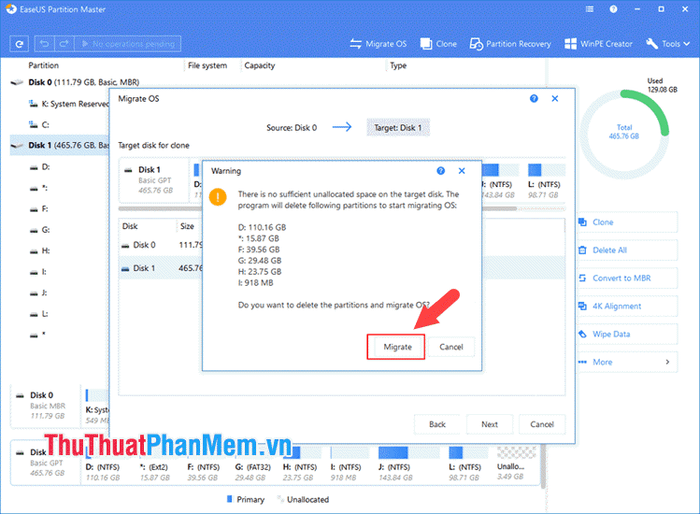
Task: Open WinPE Creator
Action: (x=599, y=44)
